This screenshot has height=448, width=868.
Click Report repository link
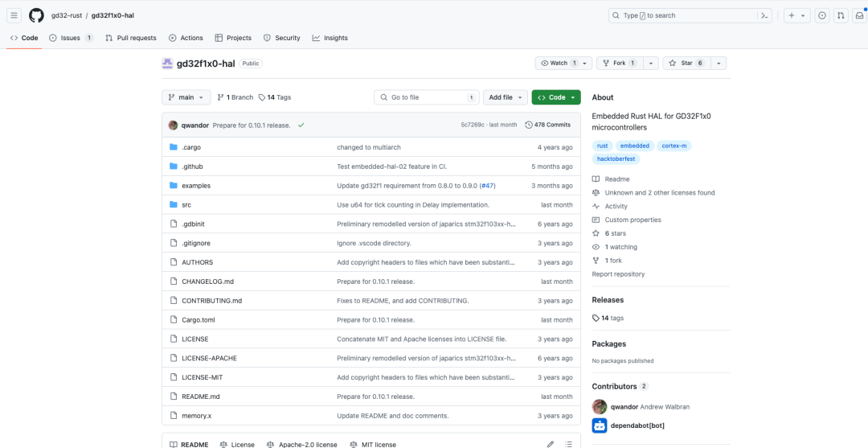[618, 274]
